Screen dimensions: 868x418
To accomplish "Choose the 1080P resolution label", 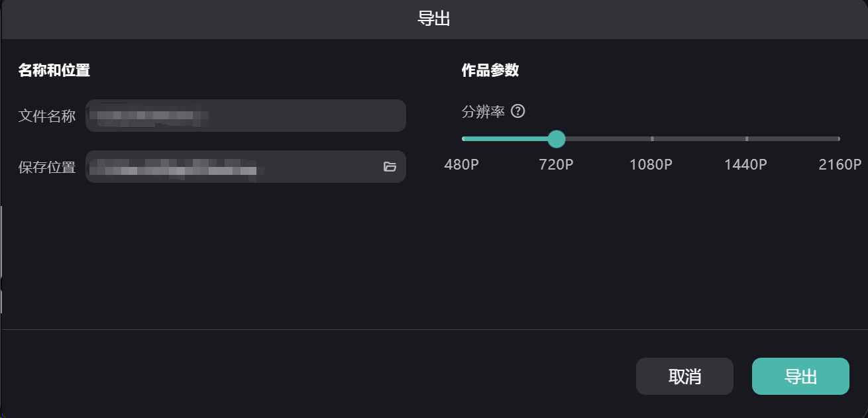I will [651, 165].
